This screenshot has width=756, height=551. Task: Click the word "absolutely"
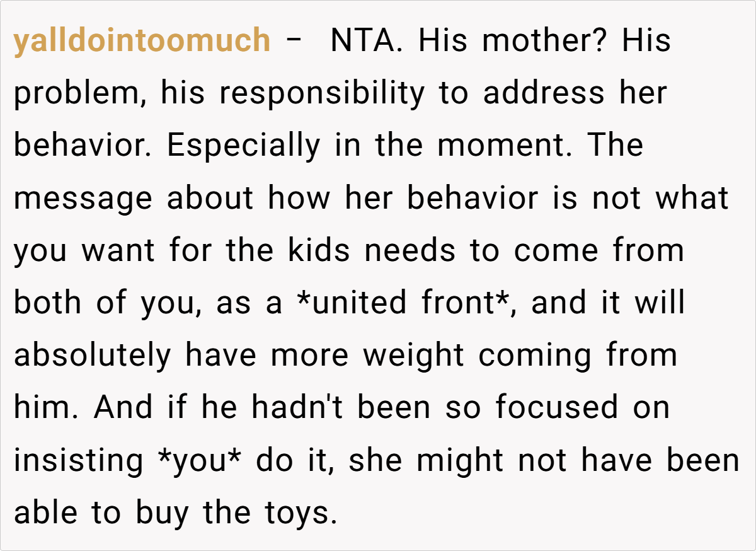click(92, 356)
